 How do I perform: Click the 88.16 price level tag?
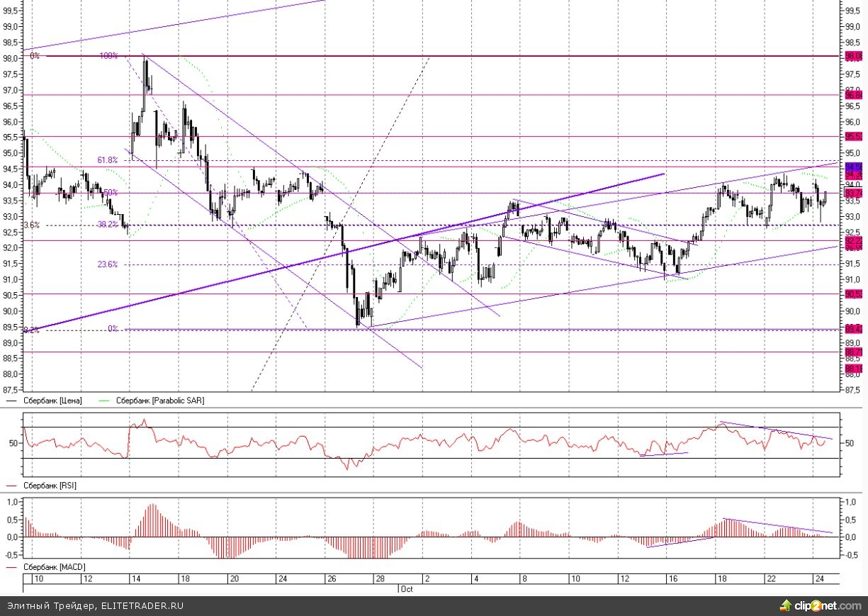[x=852, y=369]
